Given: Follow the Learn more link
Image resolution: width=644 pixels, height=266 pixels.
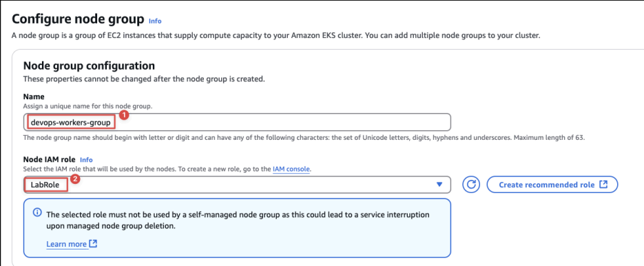Looking at the screenshot, I should [66, 244].
